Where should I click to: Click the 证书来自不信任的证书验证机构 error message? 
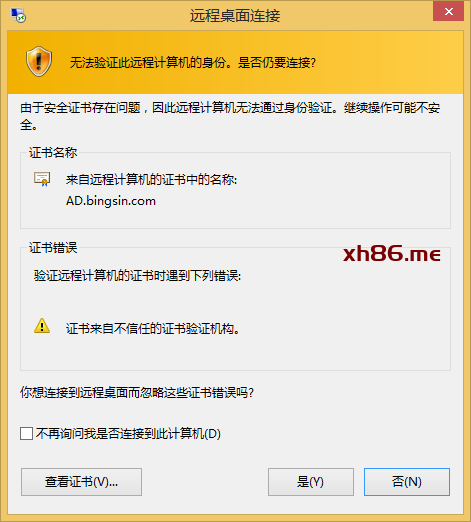pyautogui.click(x=153, y=329)
